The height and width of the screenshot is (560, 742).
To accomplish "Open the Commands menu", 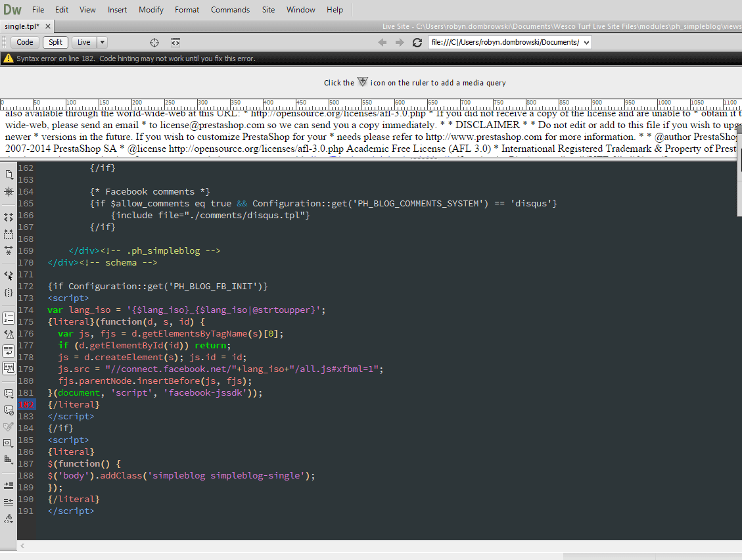I will pyautogui.click(x=230, y=10).
